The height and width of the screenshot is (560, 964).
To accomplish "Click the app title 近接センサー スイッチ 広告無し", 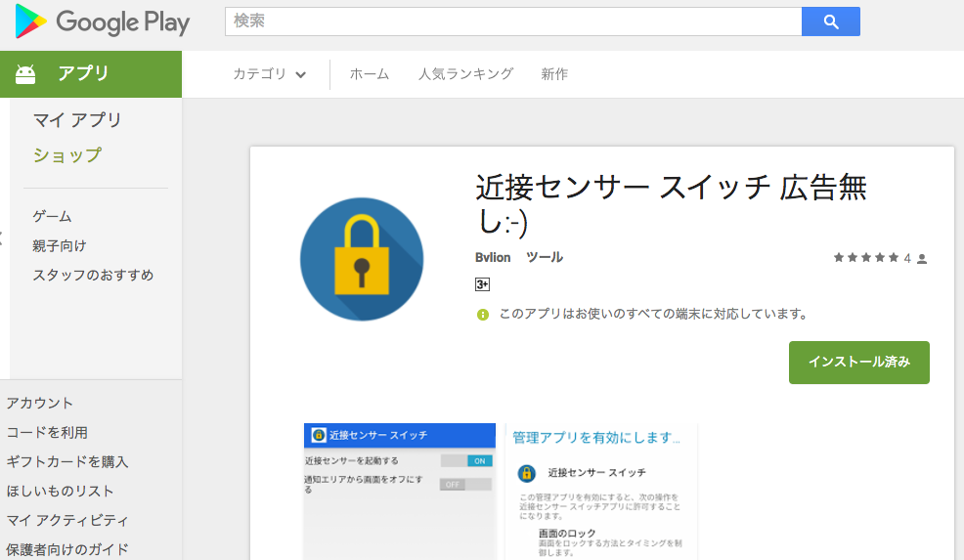I will pyautogui.click(x=671, y=204).
